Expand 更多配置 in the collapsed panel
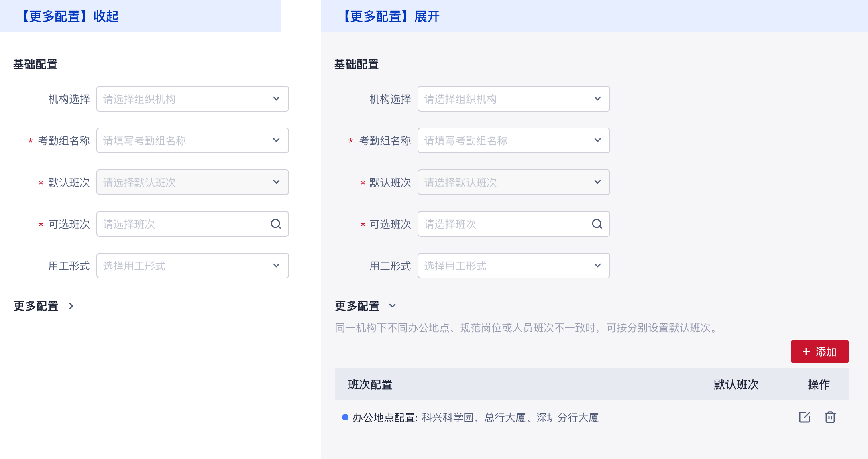Image resolution: width=868 pixels, height=459 pixels. tap(71, 306)
